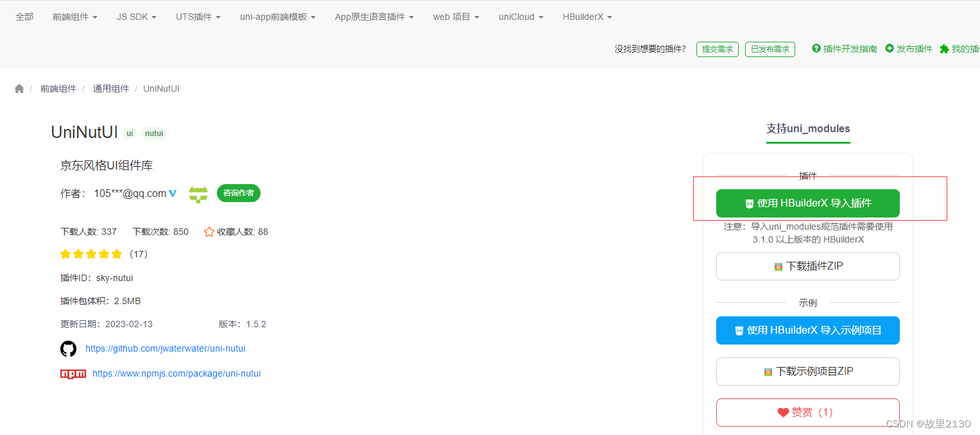This screenshot has width=980, height=435.
Task: Click the rating count (17)
Action: 139,254
